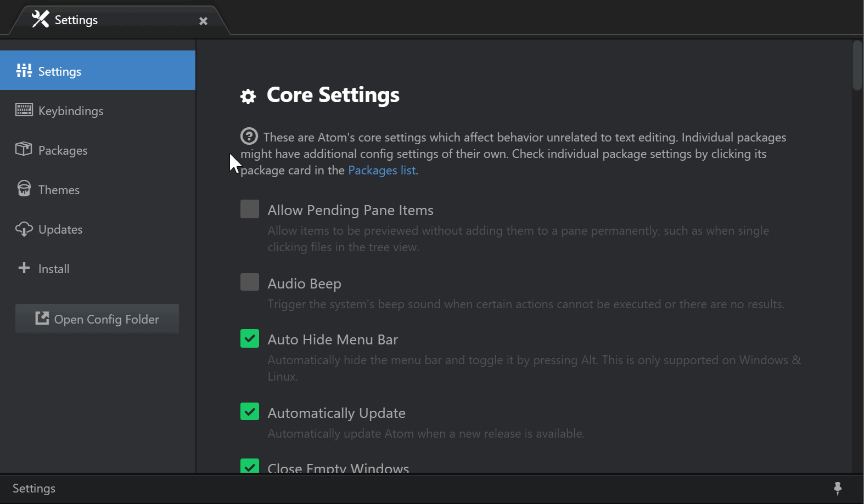
Task: Enable Allow Pending Pane Items checkbox
Action: [250, 209]
